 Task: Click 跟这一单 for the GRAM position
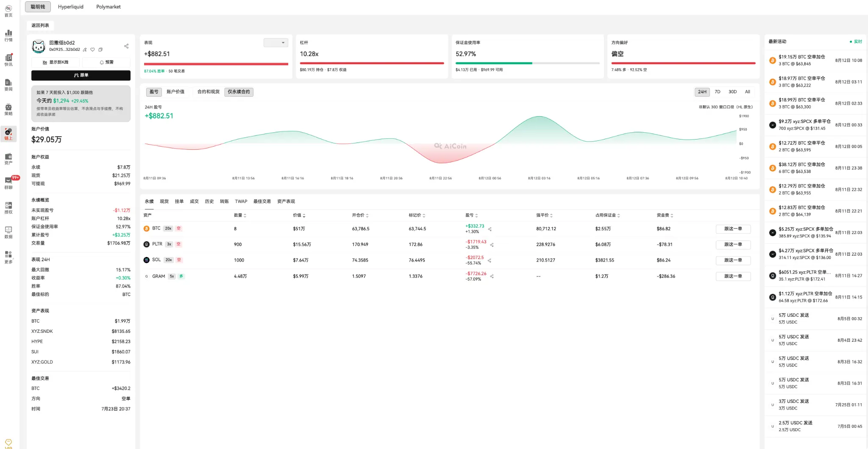click(x=733, y=276)
